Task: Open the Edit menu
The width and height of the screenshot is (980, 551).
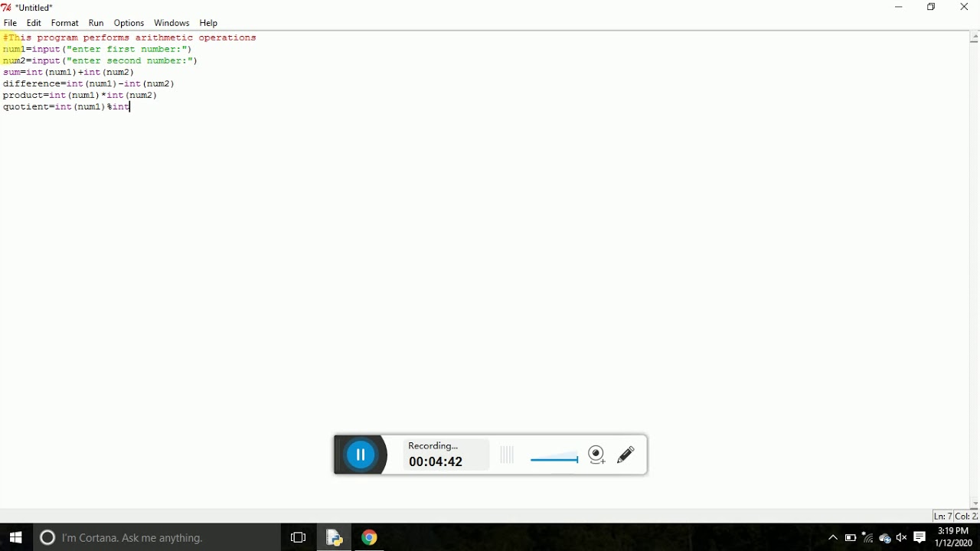Action: [x=34, y=23]
